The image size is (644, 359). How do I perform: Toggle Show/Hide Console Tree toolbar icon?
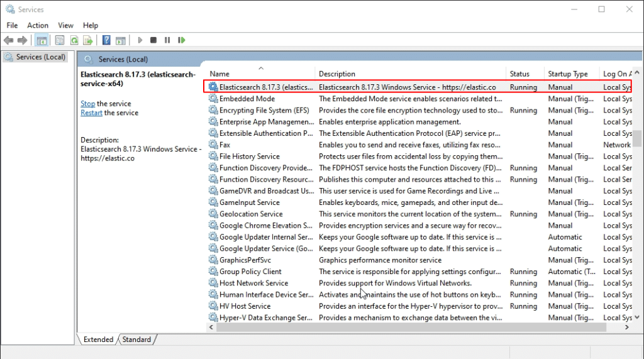[42, 40]
